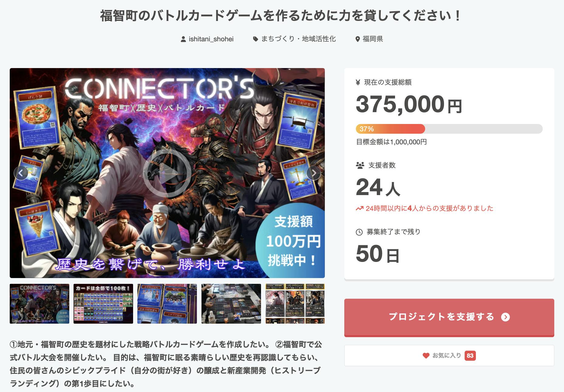564x392 pixels.
Task: Go to previous carousel image
Action: 21,173
